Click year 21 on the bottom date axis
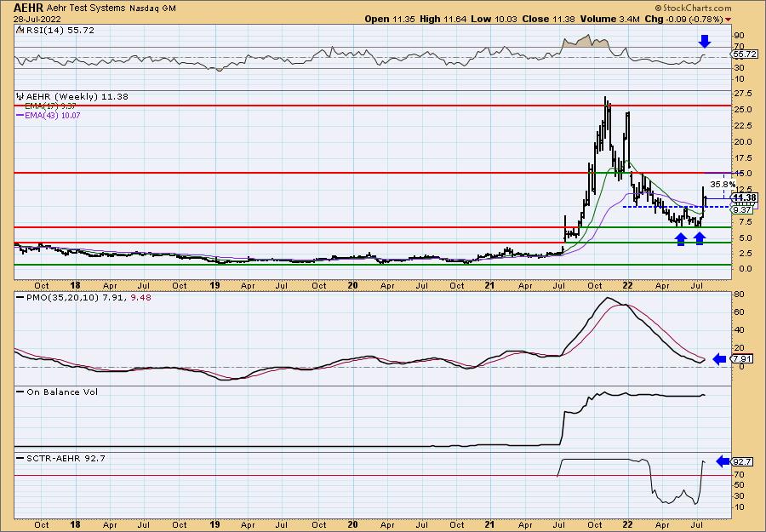The image size is (766, 532). 490,524
